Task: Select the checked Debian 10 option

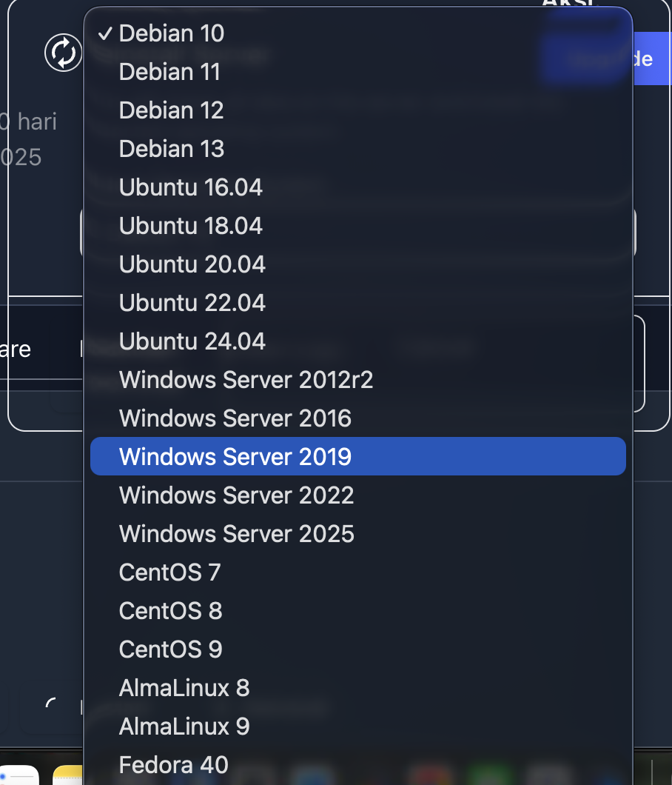Action: pos(171,33)
